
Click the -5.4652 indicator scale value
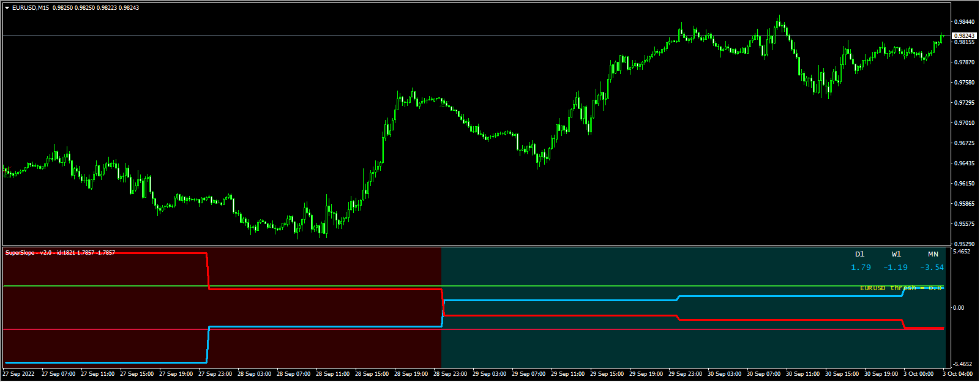click(963, 364)
